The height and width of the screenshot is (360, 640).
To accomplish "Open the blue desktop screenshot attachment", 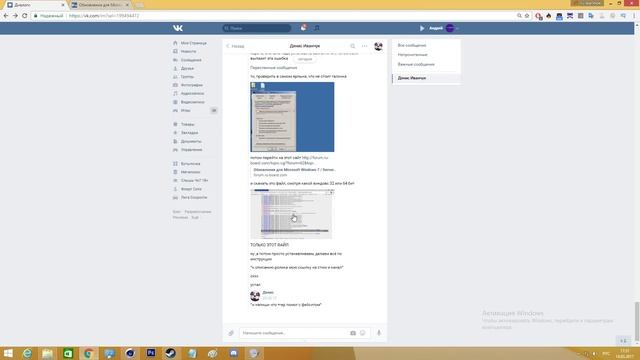I will point(292,117).
